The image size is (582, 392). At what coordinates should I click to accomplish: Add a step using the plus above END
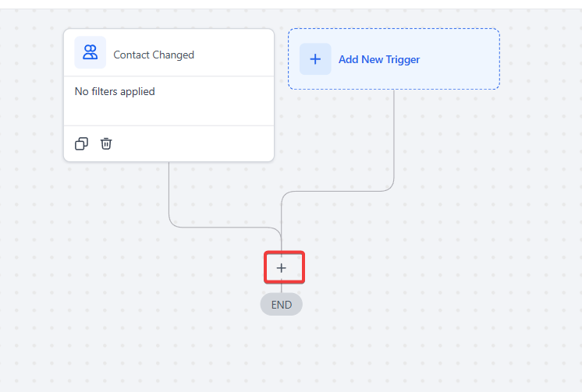pos(282,267)
